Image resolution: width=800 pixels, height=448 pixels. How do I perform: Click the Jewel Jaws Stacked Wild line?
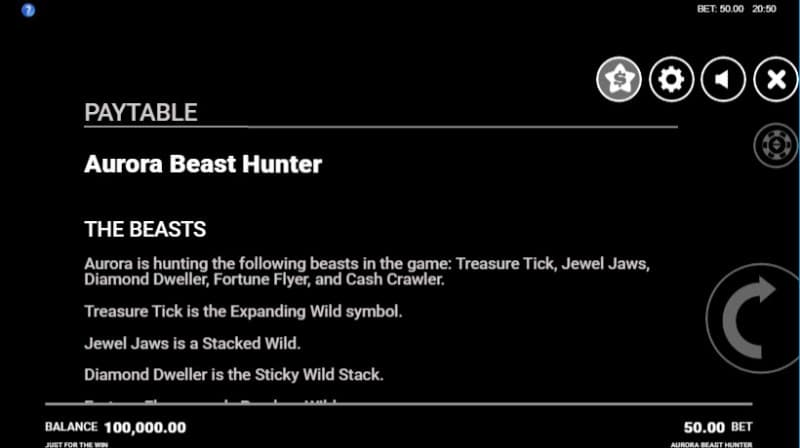193,343
